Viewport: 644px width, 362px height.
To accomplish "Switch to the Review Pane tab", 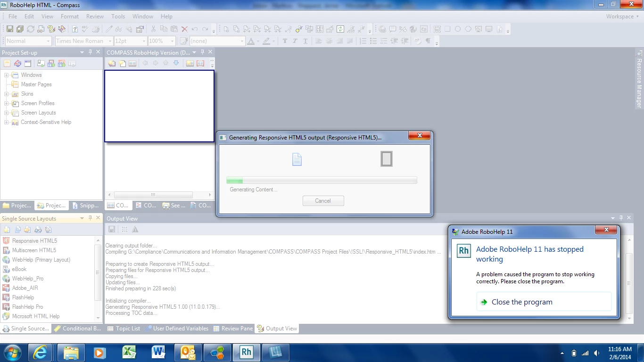I will tap(233, 329).
